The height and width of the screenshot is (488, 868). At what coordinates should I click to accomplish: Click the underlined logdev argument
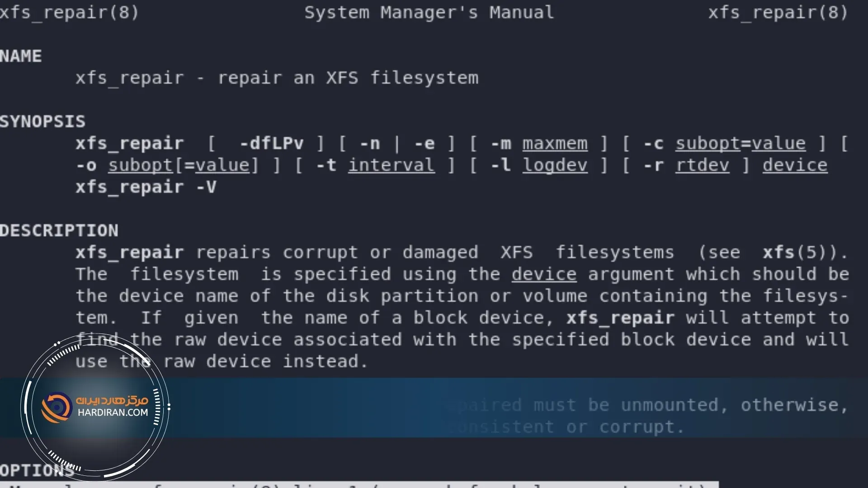click(555, 165)
